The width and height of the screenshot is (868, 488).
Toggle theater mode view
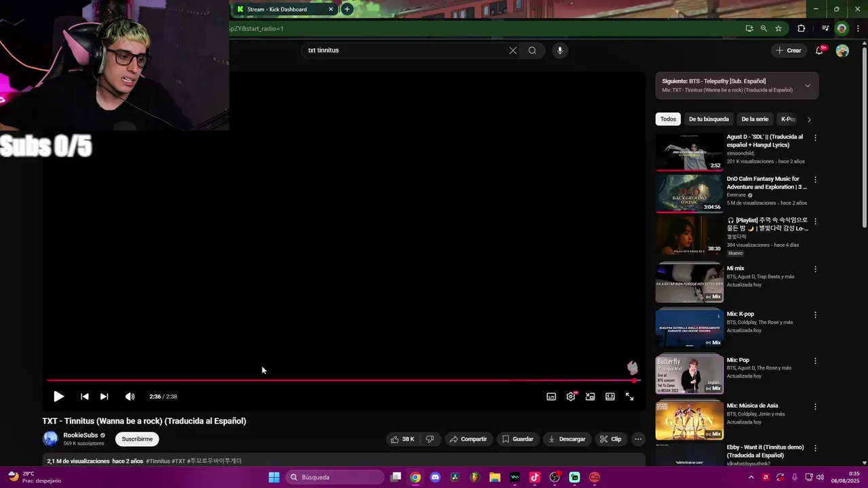[x=610, y=396]
